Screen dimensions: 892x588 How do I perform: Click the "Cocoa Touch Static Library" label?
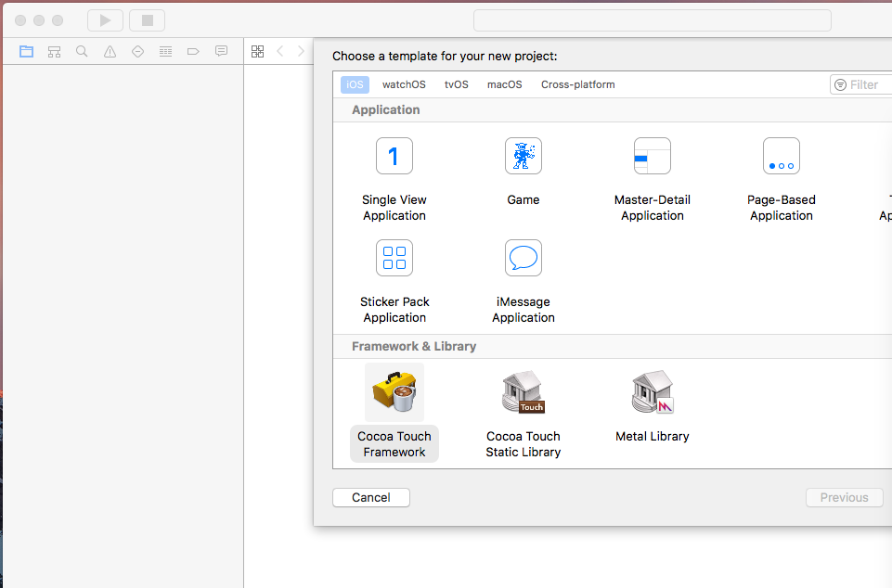click(524, 444)
